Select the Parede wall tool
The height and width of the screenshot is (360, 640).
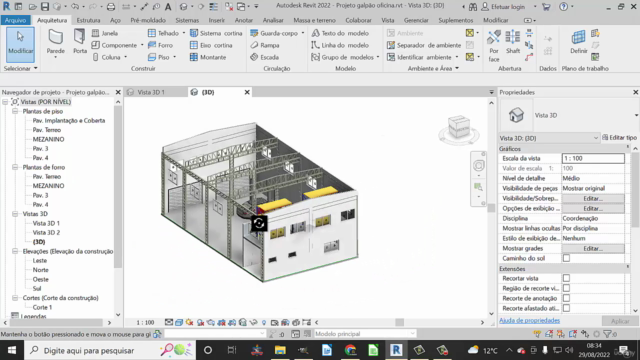click(x=56, y=42)
